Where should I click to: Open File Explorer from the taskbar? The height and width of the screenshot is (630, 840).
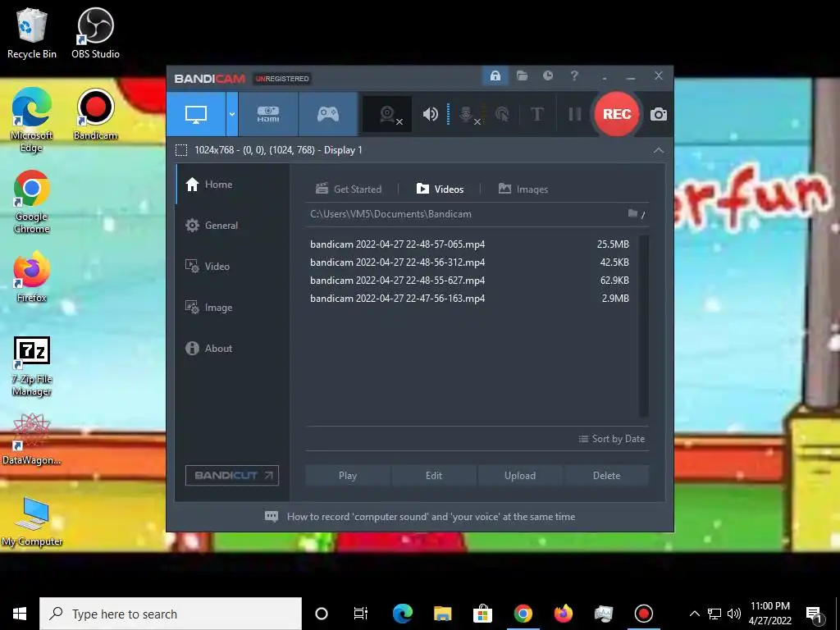click(x=442, y=614)
